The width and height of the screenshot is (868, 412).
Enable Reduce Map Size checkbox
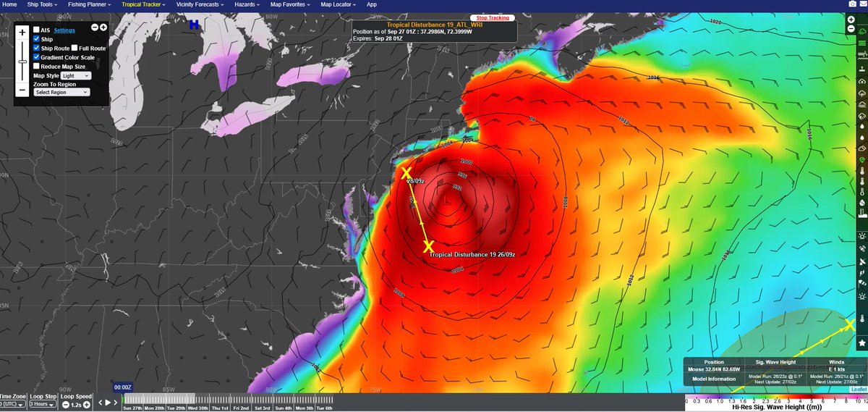pos(37,66)
